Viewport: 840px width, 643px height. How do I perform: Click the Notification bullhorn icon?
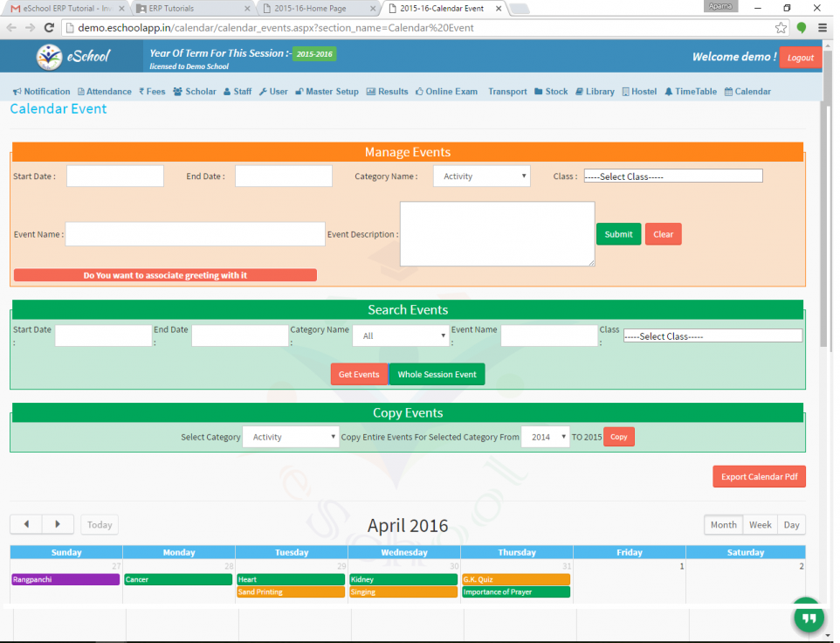point(17,92)
